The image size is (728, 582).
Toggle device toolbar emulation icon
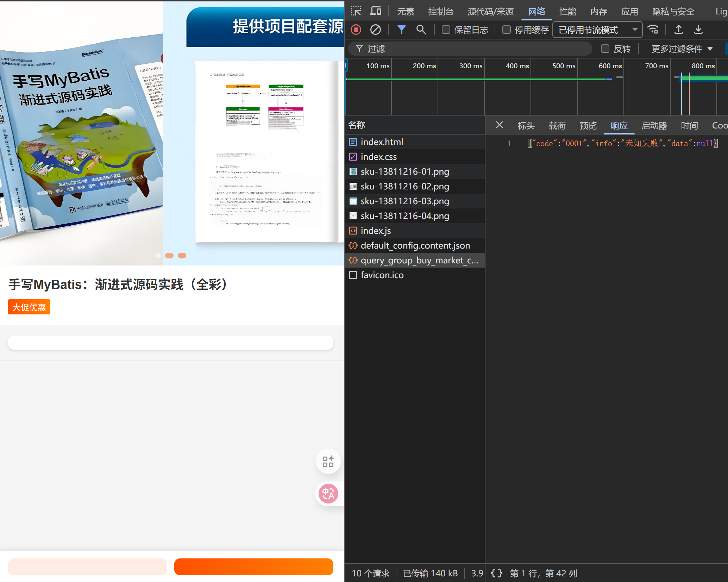coord(376,11)
